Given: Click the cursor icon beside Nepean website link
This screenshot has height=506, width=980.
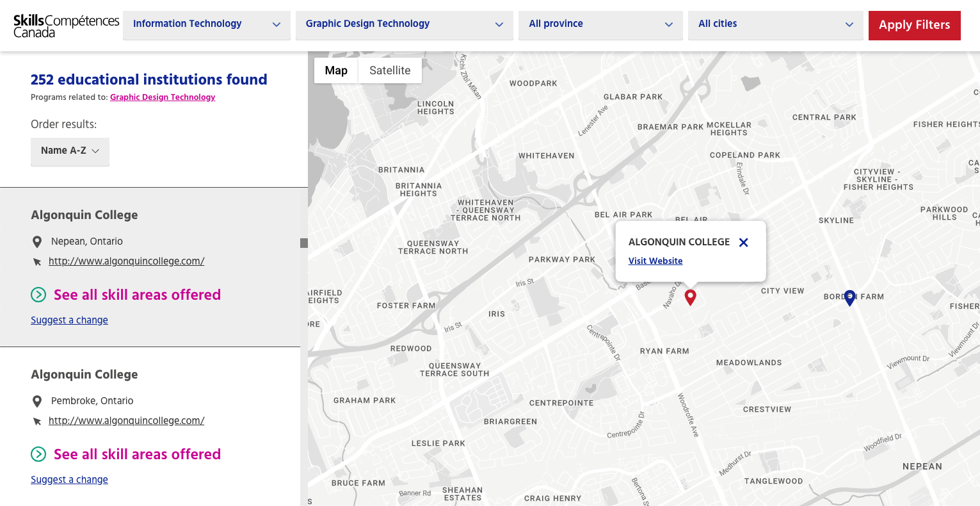Looking at the screenshot, I should pos(37,262).
